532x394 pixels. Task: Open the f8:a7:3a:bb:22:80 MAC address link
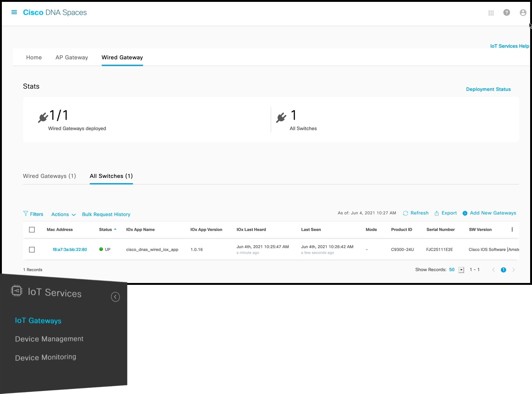70,249
